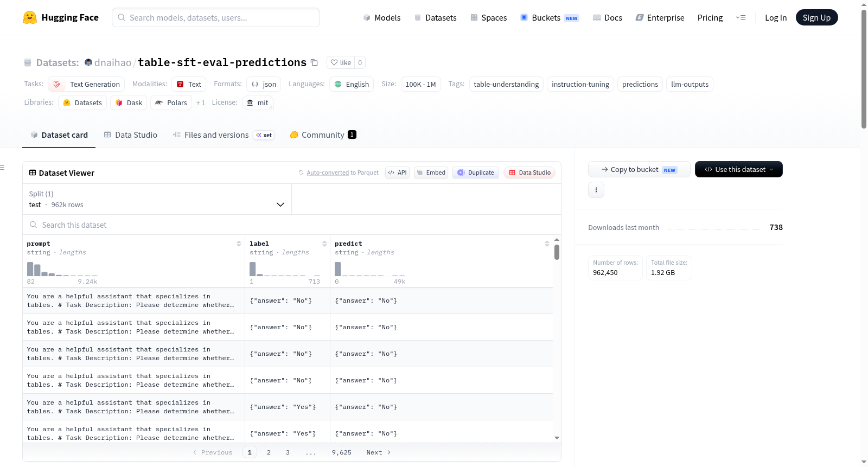Click the Search models, datasets, users field
Screen dimensions: 868x467
pos(216,17)
